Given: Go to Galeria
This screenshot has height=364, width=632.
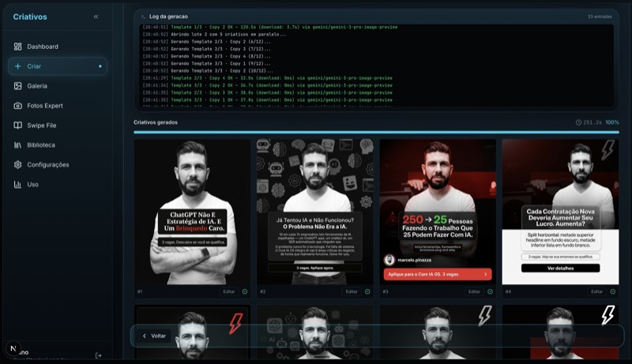Looking at the screenshot, I should pyautogui.click(x=57, y=86).
